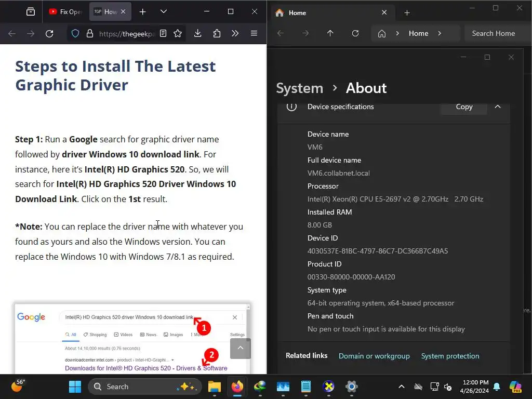Open the yellow X app on taskbar
Image resolution: width=532 pixels, height=399 pixels.
tap(328, 387)
